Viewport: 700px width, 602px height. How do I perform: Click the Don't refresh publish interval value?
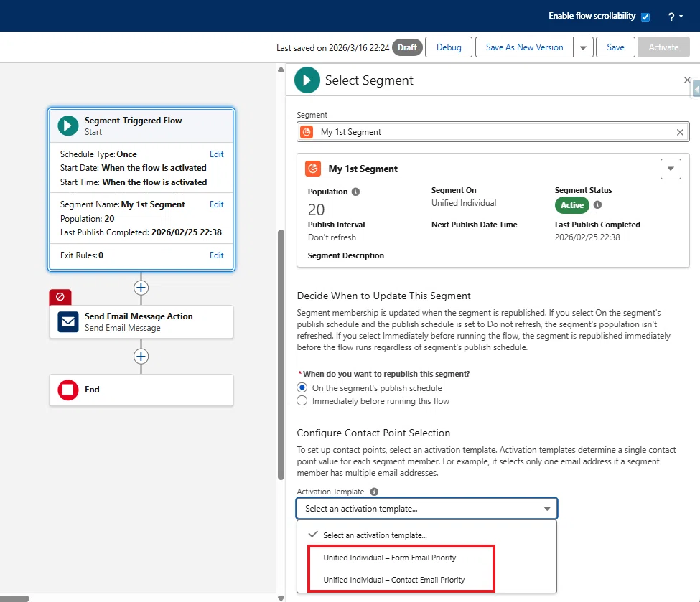point(332,237)
